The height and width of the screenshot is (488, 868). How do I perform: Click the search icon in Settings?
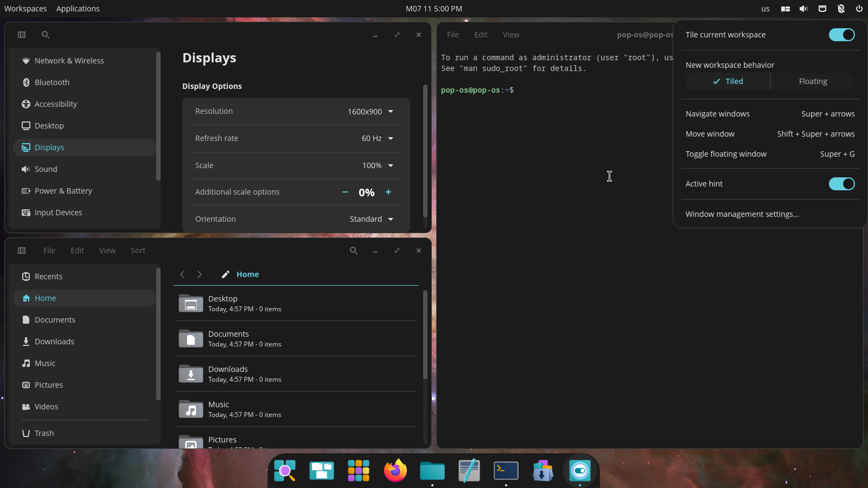tap(46, 34)
